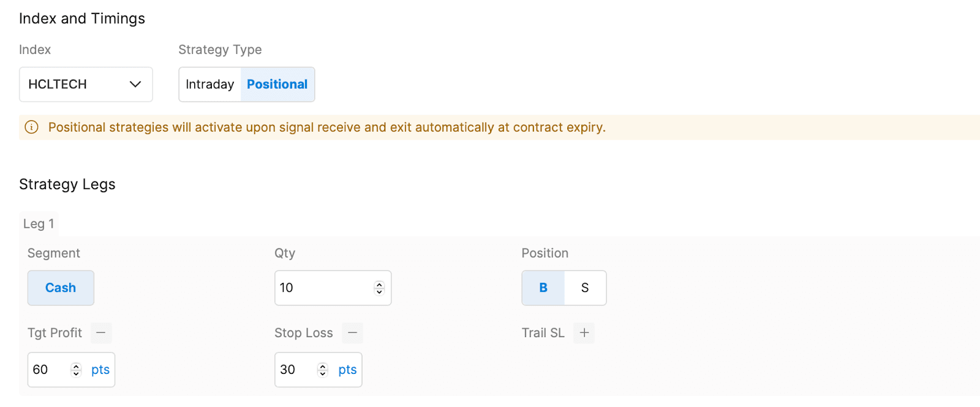Change the Stop Loss pts unit
This screenshot has width=980, height=407.
(347, 370)
